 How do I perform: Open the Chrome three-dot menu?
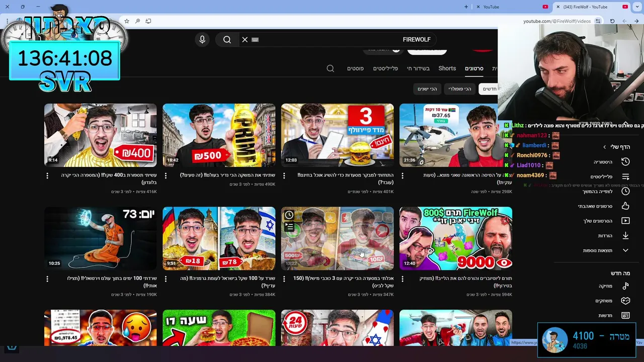click(7, 21)
